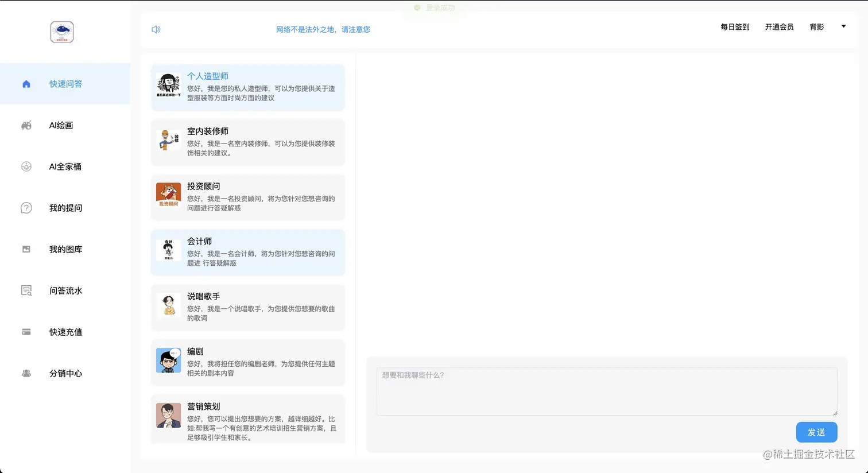
Task: Open 问答流水 in the sidebar
Action: [65, 290]
